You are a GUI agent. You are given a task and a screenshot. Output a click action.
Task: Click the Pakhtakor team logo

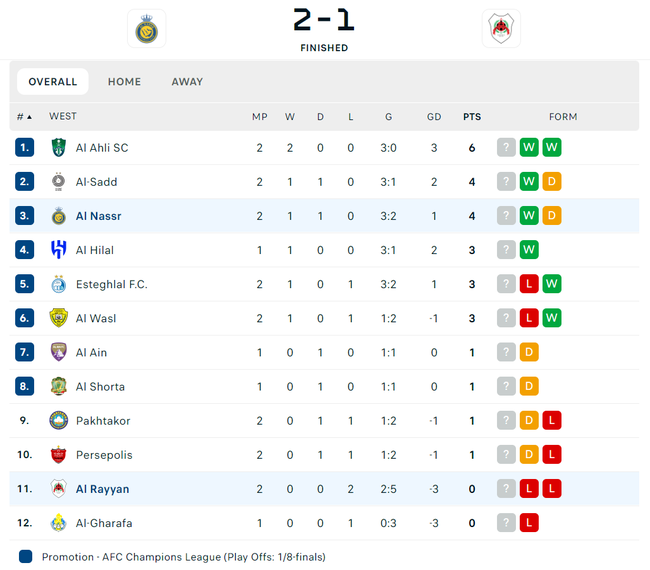pos(58,421)
